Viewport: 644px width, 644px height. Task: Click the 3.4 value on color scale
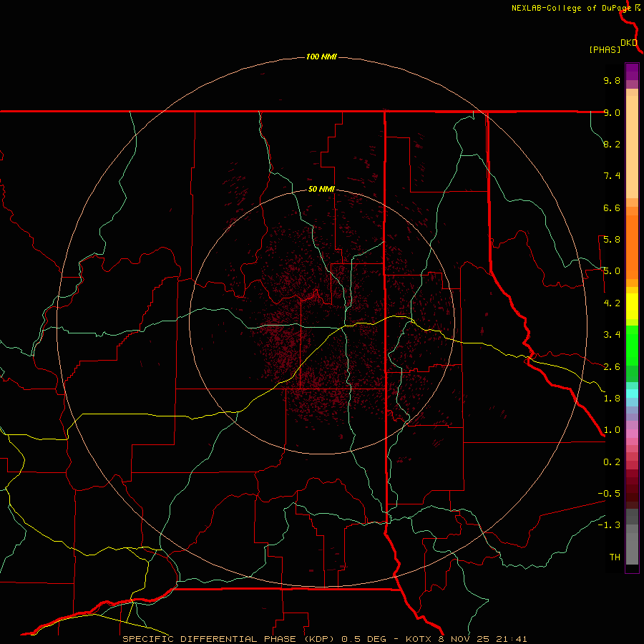click(612, 335)
